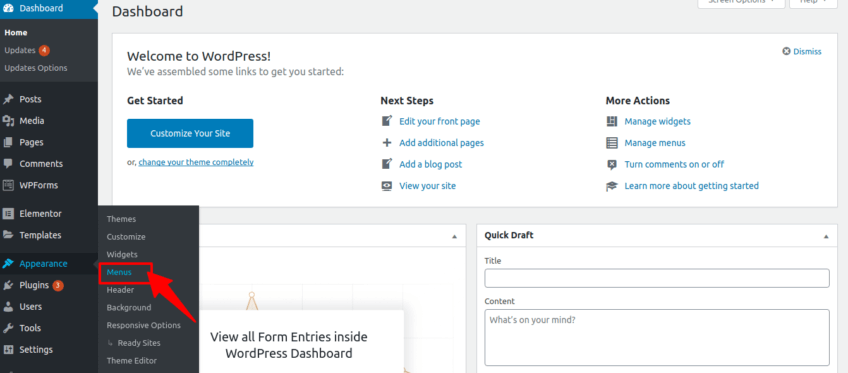Screen dimensions: 848x373
Task: Collapse the Quick Draft panel arrow
Action: (x=826, y=236)
